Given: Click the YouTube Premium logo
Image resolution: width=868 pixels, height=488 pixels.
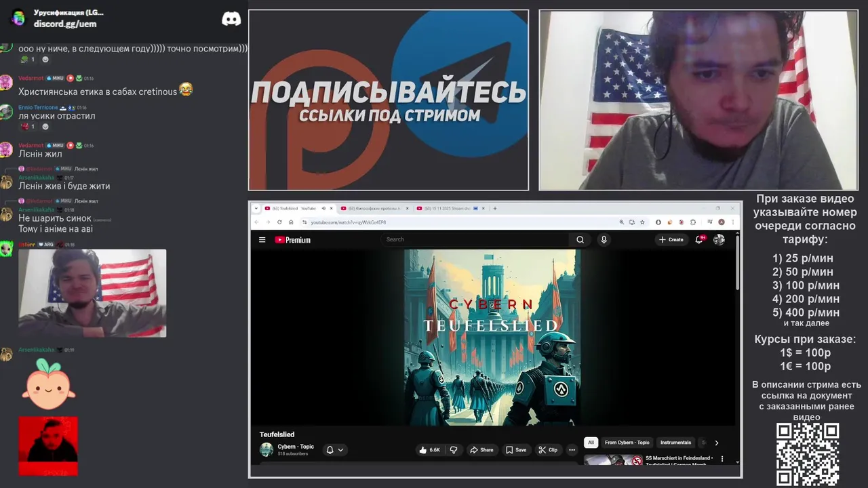Looking at the screenshot, I should (x=292, y=239).
